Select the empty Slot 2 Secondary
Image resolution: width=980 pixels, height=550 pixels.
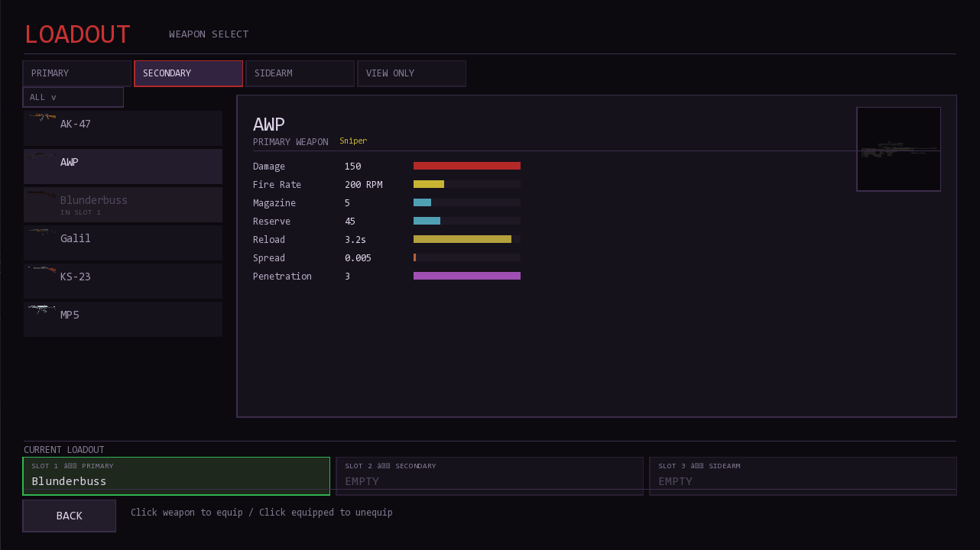coord(490,476)
